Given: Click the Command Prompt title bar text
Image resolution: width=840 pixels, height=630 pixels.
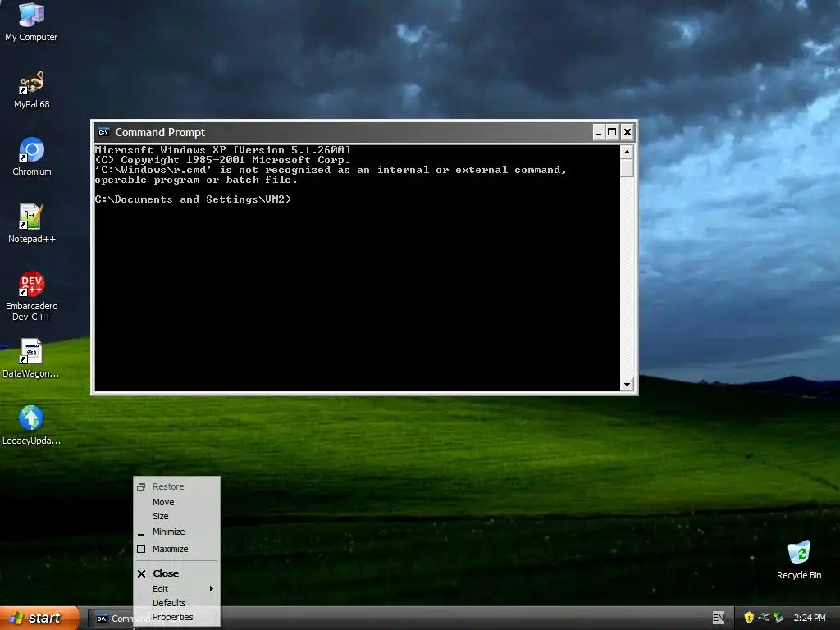Looking at the screenshot, I should coord(160,132).
